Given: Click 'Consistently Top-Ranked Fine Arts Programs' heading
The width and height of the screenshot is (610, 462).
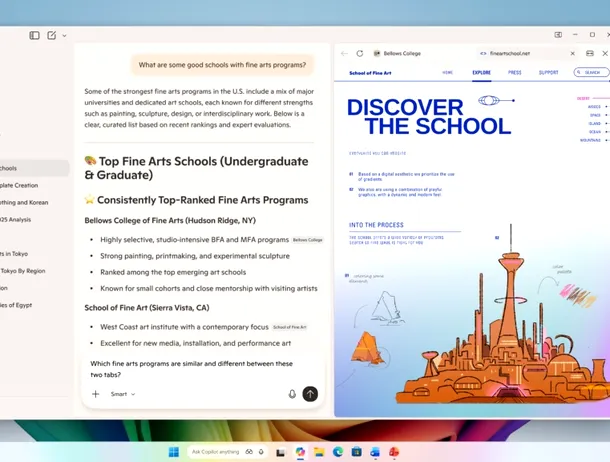Looking at the screenshot, I should tap(196, 200).
